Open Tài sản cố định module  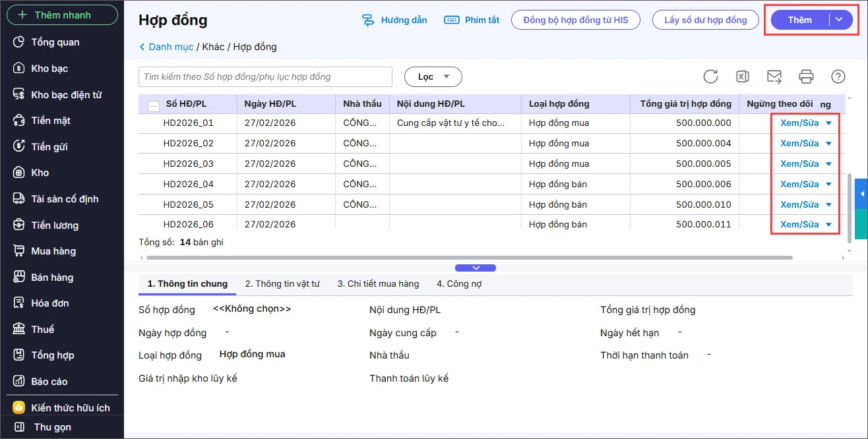tap(65, 199)
